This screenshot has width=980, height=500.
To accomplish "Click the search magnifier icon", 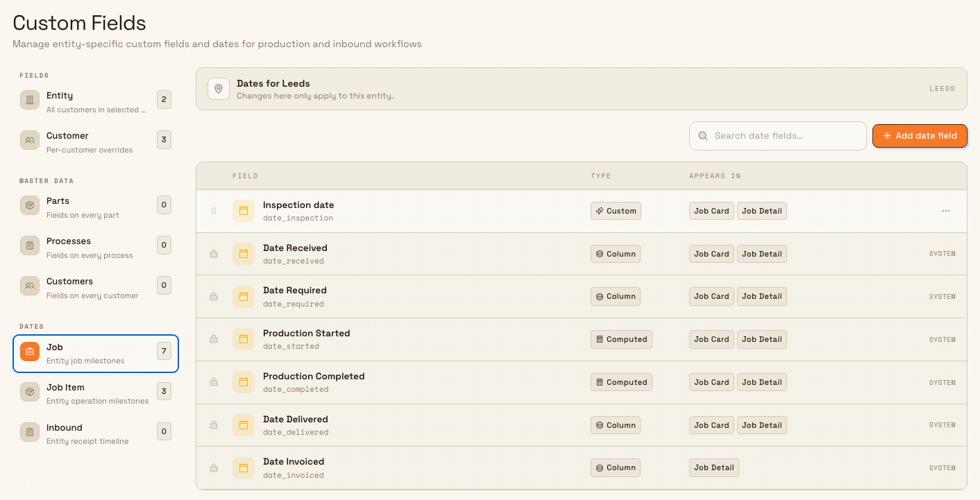I will tap(703, 136).
